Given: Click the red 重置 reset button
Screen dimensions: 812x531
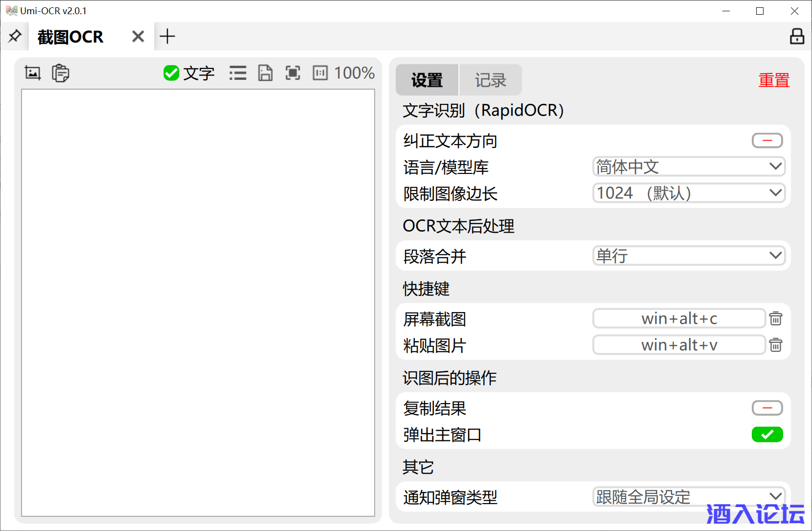Looking at the screenshot, I should (x=774, y=80).
